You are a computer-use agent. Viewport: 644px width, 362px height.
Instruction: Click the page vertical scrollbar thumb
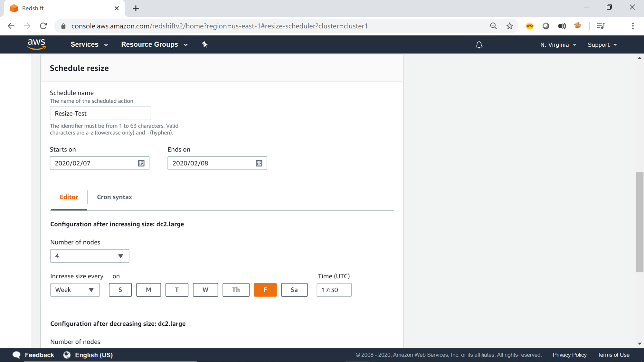click(639, 222)
